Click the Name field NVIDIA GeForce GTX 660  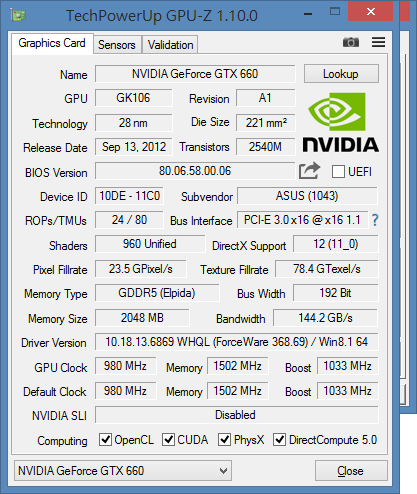[195, 74]
